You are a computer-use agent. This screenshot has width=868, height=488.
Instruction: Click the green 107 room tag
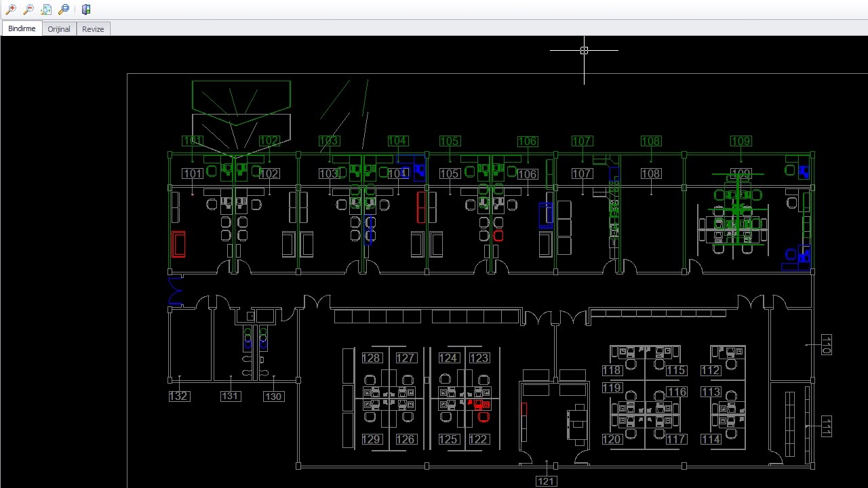point(582,141)
